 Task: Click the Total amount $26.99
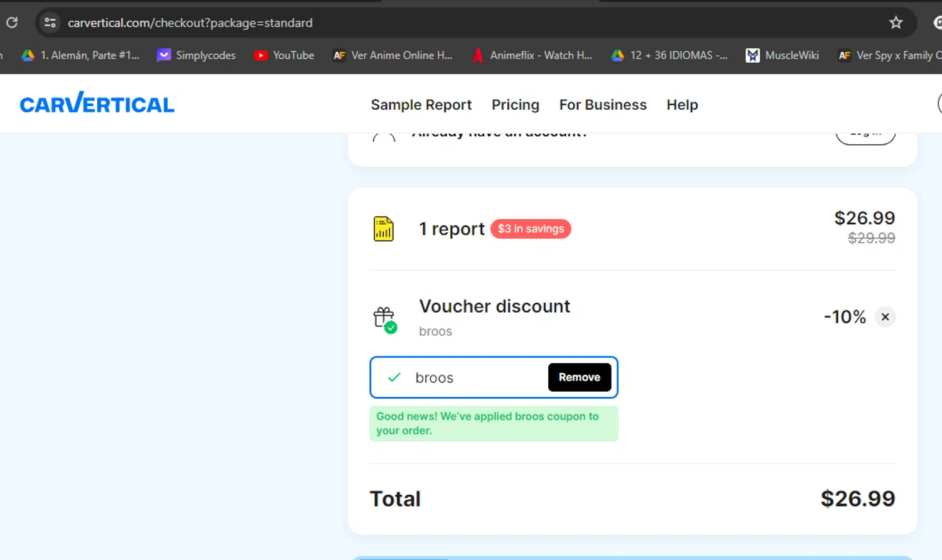click(858, 498)
